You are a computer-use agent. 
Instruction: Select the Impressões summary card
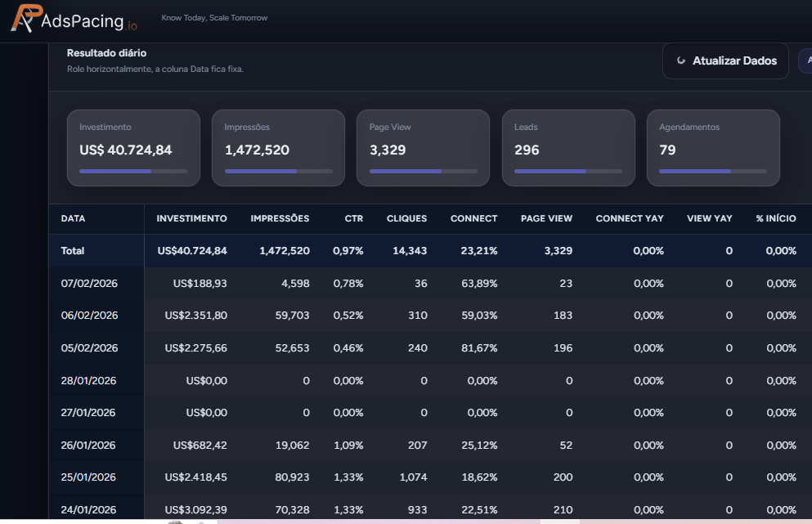(278, 147)
